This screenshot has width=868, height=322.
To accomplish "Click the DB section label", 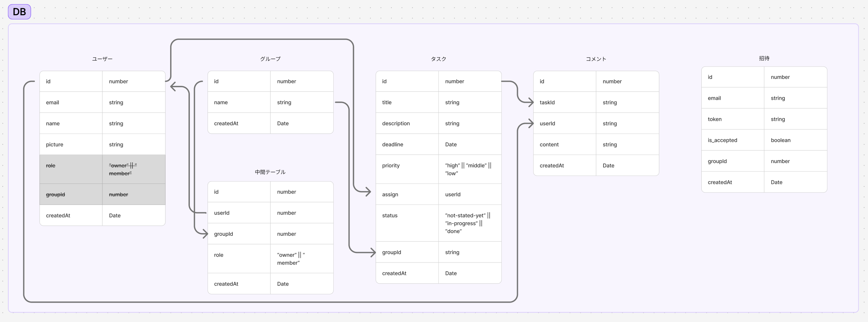I will click(x=19, y=12).
